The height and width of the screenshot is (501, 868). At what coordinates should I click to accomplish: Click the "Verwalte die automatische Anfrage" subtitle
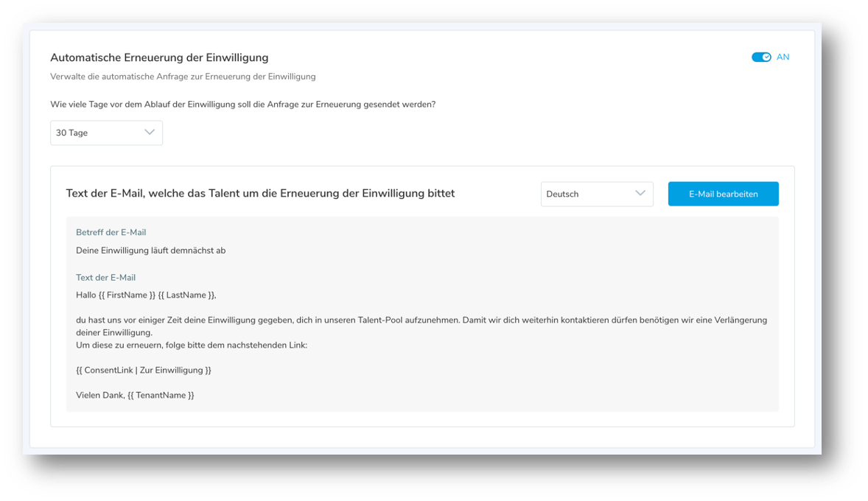[183, 77]
